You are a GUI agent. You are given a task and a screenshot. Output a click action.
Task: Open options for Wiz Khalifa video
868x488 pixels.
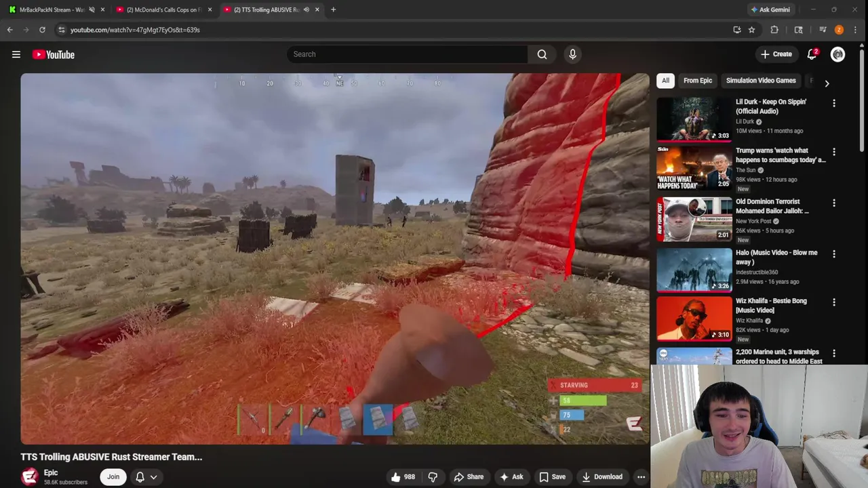click(834, 302)
